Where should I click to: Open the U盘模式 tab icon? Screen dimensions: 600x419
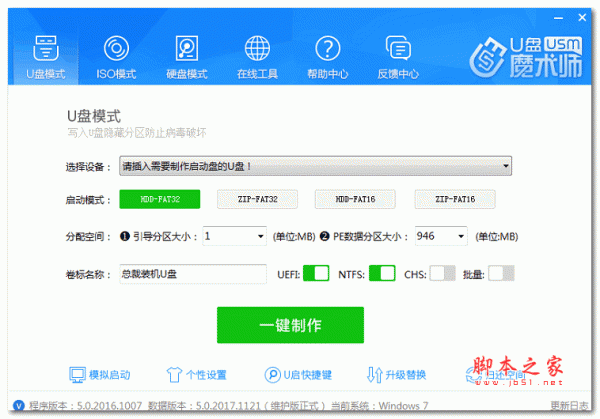pyautogui.click(x=46, y=48)
